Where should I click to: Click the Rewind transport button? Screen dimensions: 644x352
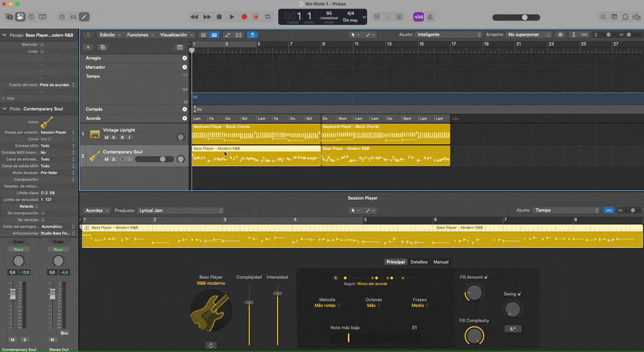194,17
